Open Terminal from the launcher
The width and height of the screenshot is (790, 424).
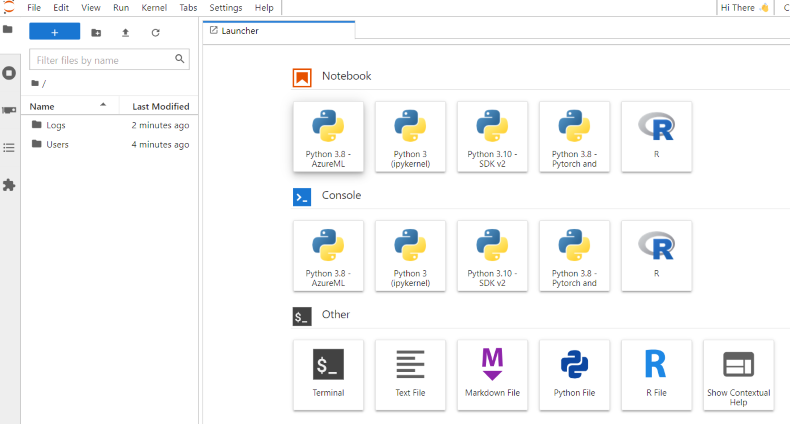click(328, 374)
